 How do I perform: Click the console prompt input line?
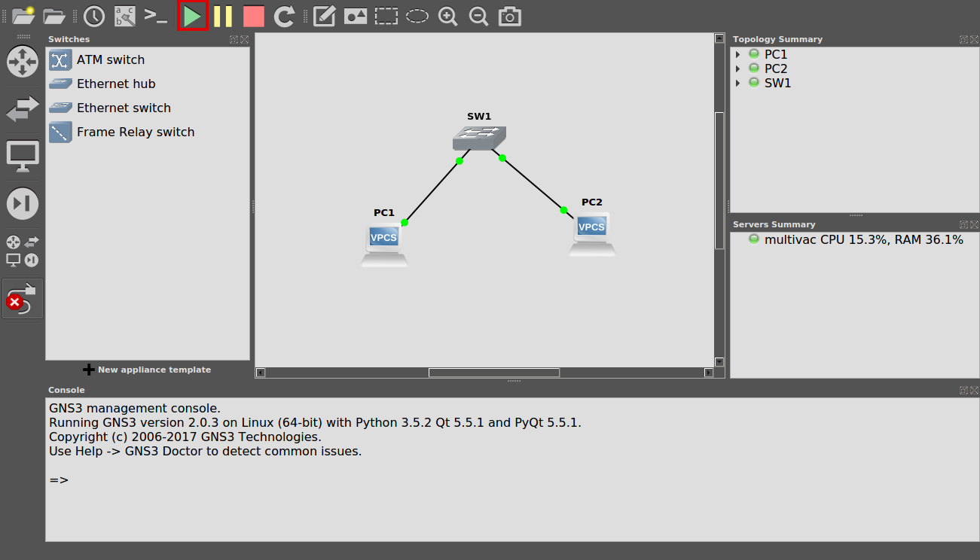point(512,480)
